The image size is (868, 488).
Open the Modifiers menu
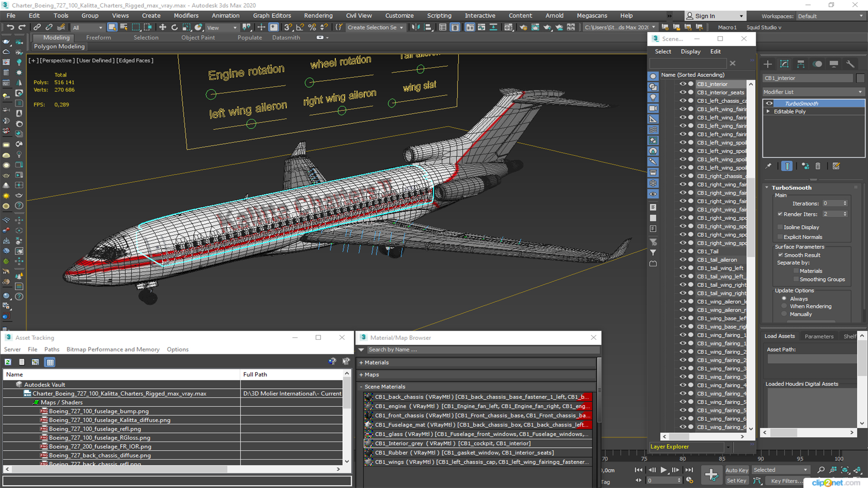pyautogui.click(x=186, y=16)
